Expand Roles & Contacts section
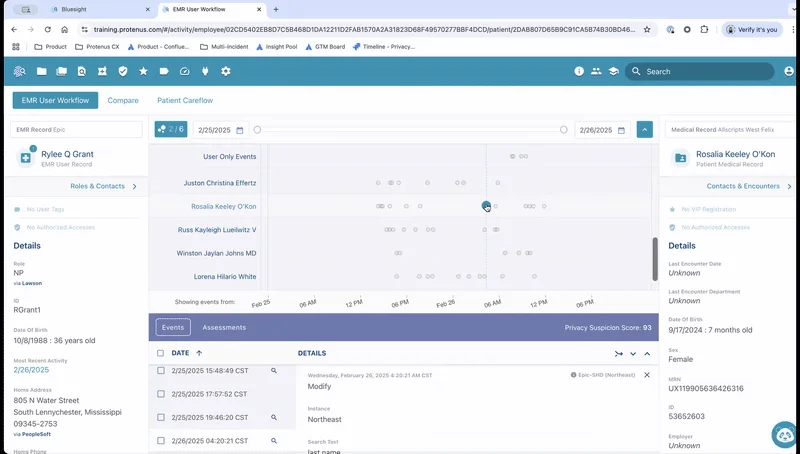This screenshot has height=454, width=800. (135, 186)
